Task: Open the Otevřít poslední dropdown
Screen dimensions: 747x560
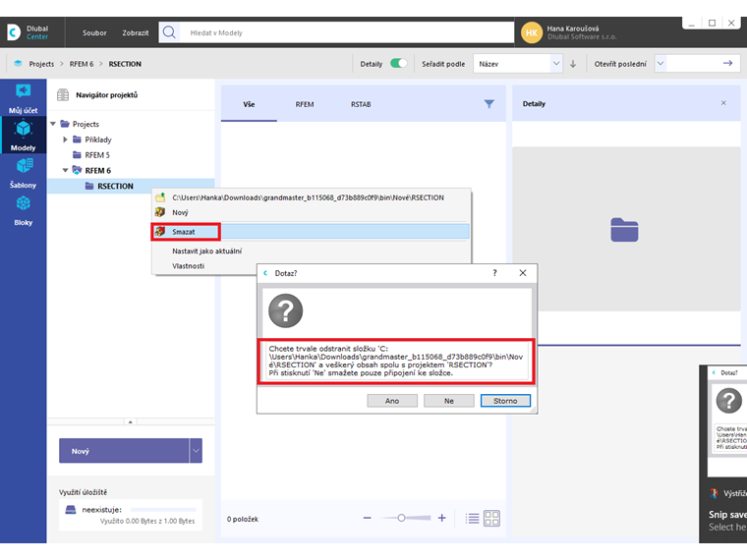Action: tap(661, 63)
